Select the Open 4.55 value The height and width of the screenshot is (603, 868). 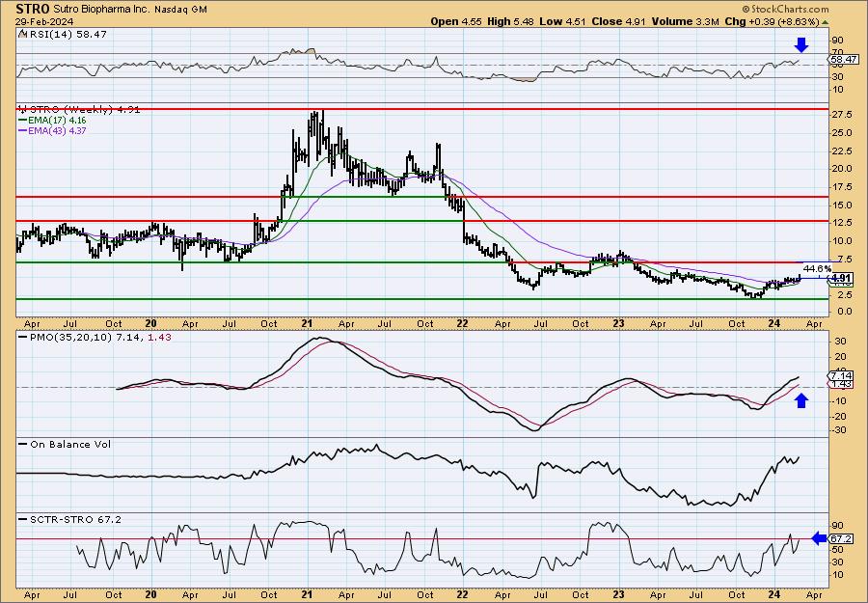click(456, 21)
